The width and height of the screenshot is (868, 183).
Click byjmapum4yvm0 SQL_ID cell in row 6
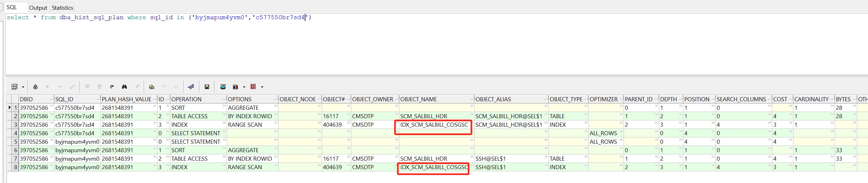click(77, 150)
